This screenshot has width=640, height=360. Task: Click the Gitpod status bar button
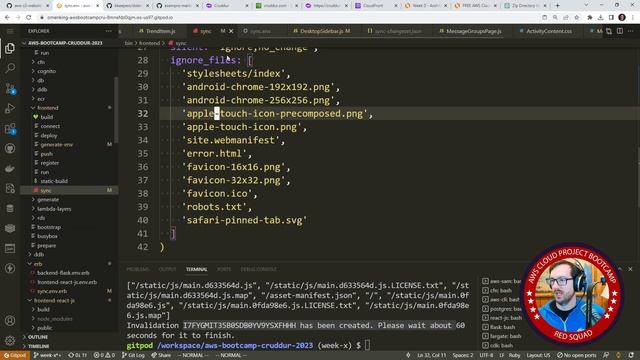coord(15,356)
